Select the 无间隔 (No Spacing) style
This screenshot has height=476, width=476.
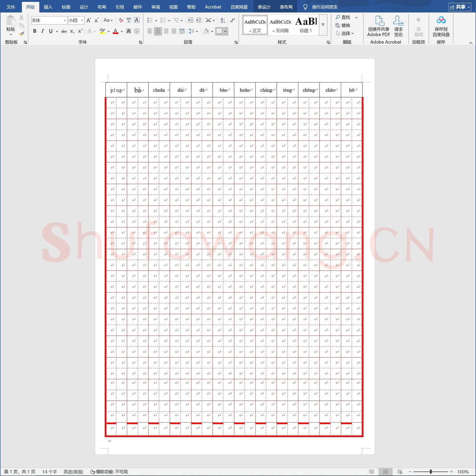tap(281, 25)
